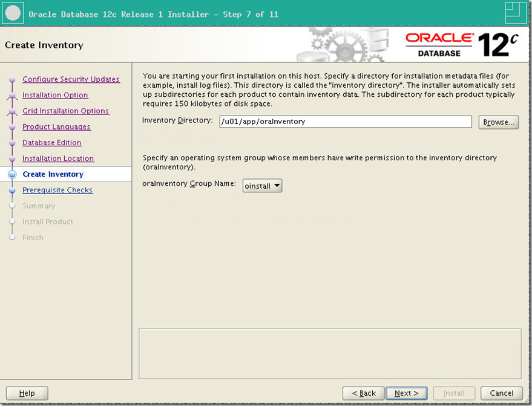Go to Installation Option step

click(55, 95)
